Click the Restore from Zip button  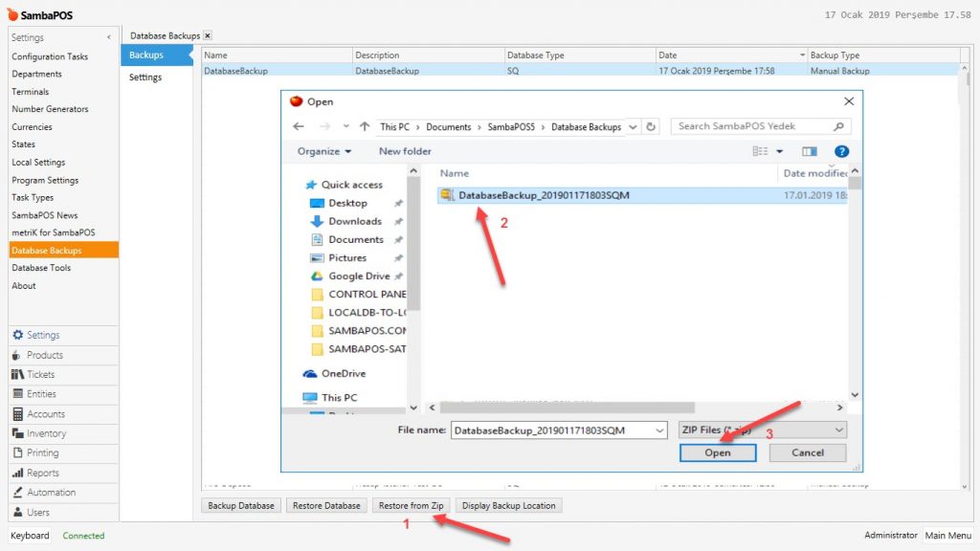click(411, 505)
